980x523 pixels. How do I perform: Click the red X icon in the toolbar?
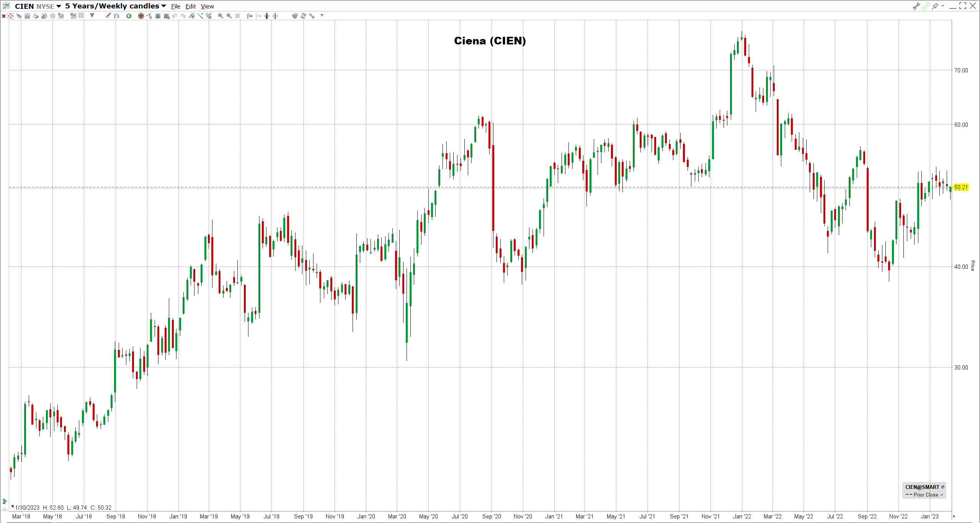click(4, 16)
